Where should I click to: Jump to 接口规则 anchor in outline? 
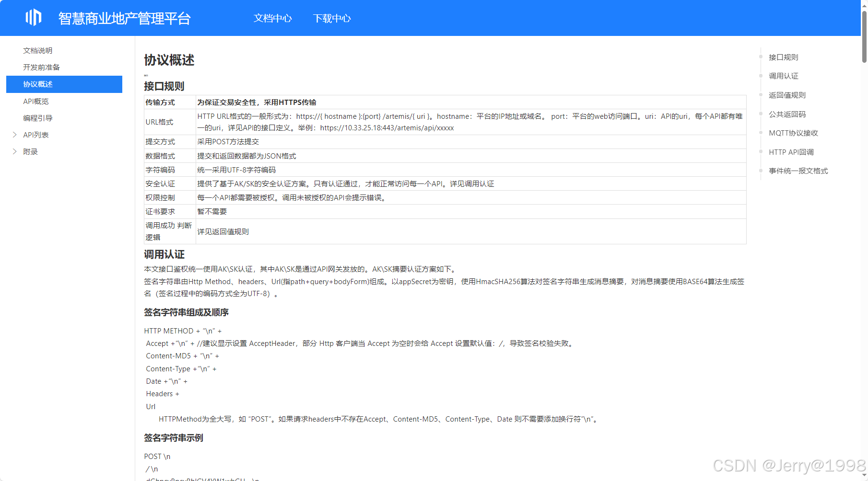pyautogui.click(x=784, y=57)
